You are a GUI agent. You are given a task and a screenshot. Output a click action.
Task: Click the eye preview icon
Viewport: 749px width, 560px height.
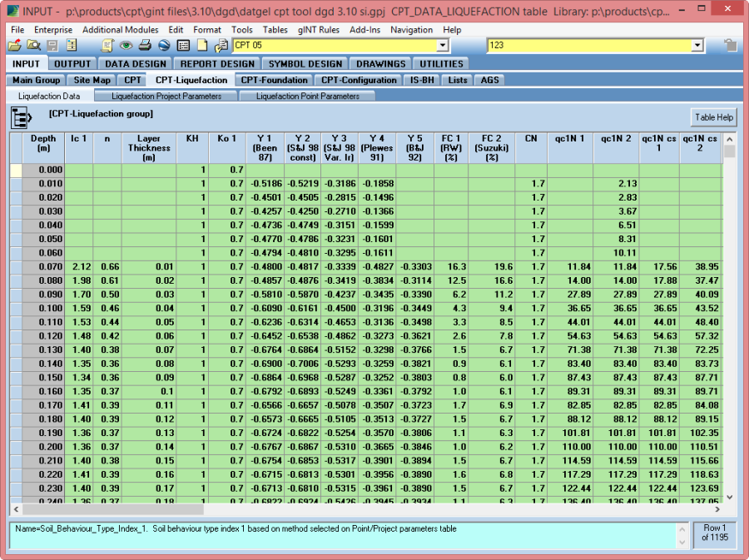pos(126,45)
